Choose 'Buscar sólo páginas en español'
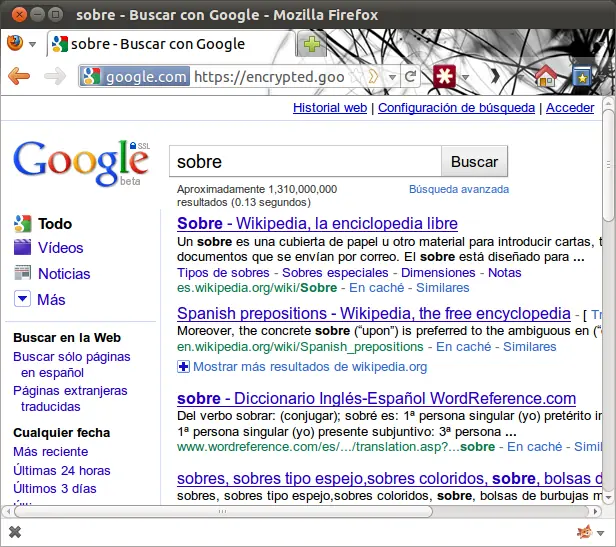 pyautogui.click(x=72, y=365)
